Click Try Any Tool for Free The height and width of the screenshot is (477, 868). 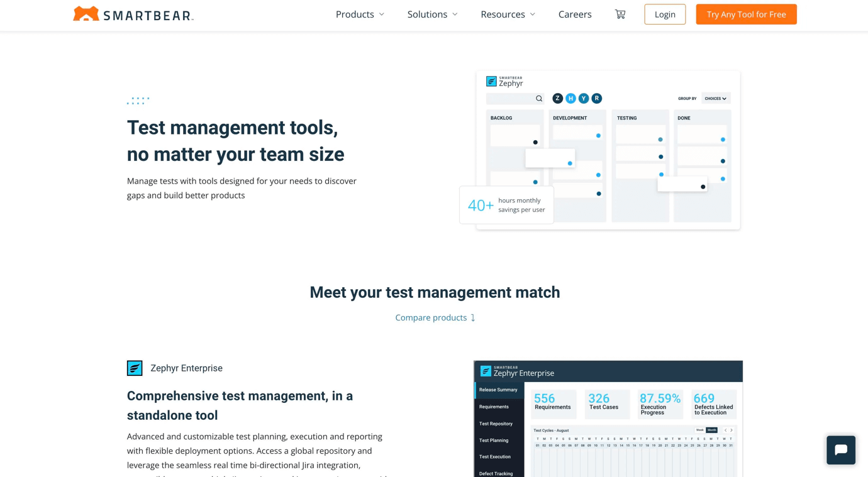coord(746,14)
